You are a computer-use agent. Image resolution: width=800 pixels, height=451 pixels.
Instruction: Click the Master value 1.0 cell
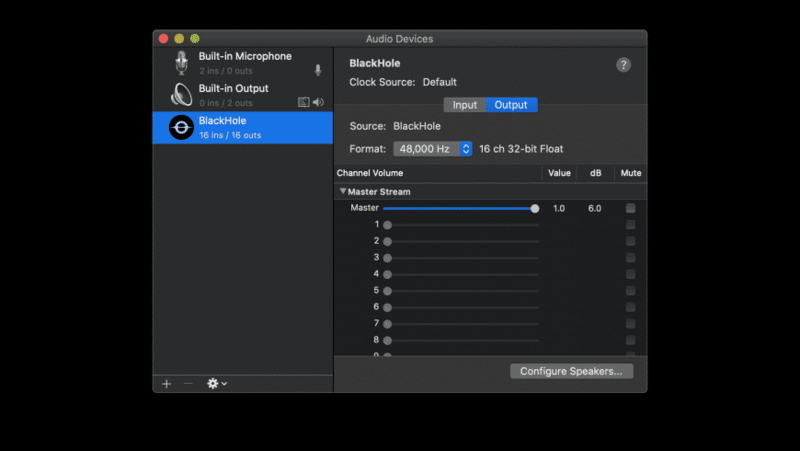pos(559,208)
